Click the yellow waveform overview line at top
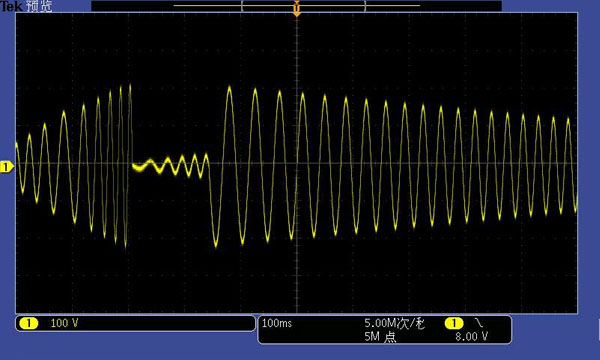 pos(297,5)
